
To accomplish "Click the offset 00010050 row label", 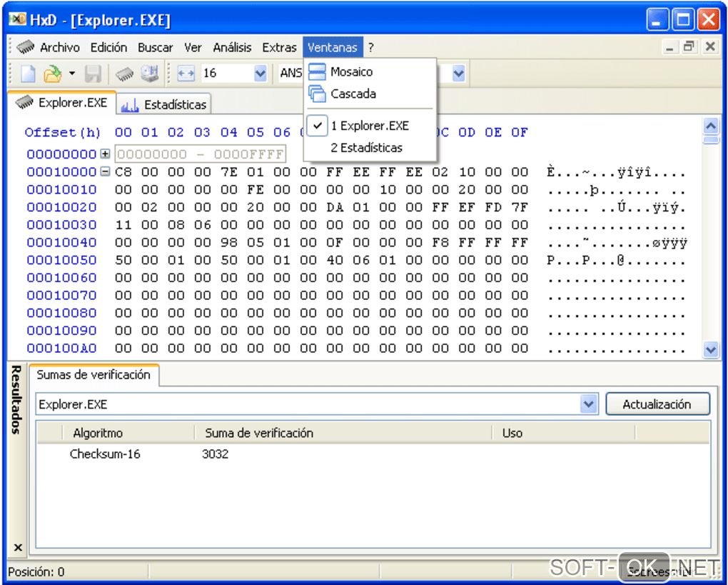I will [x=62, y=260].
